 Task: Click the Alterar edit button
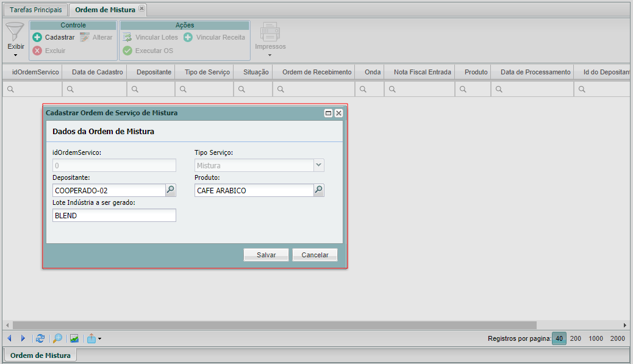click(96, 37)
